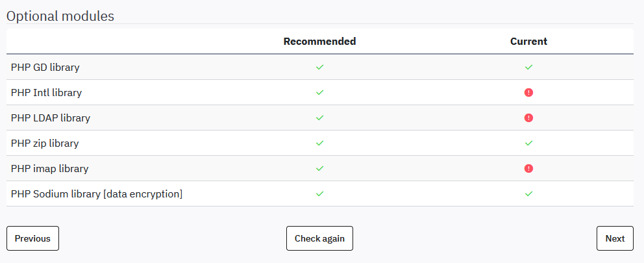
Task: Click the Recommended column header
Action: point(319,41)
